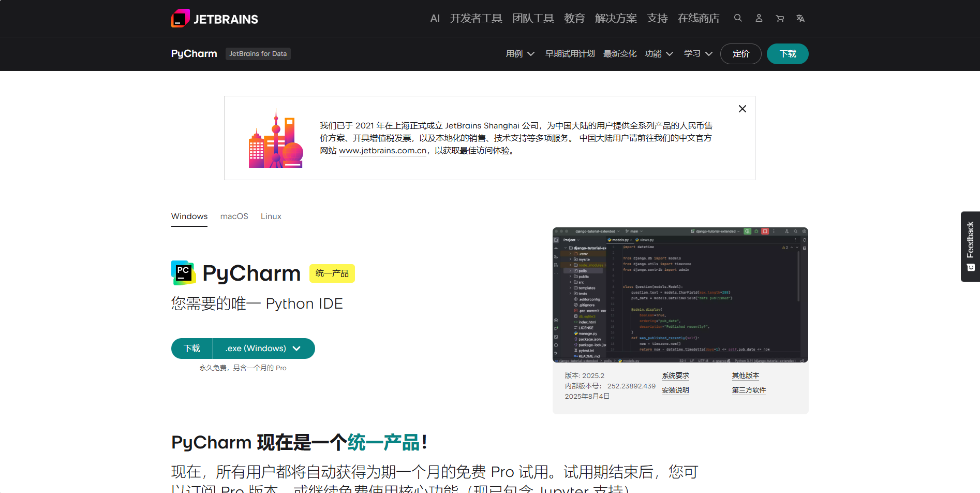The image size is (980, 493).
Task: Expand the 功能 dropdown
Action: [659, 54]
